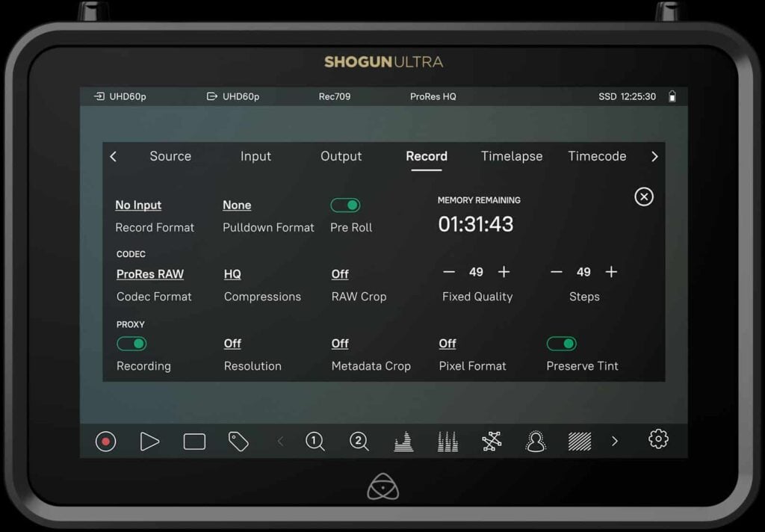The image size is (765, 532).
Task: Open the Record Format selector showing No Input
Action: point(138,205)
